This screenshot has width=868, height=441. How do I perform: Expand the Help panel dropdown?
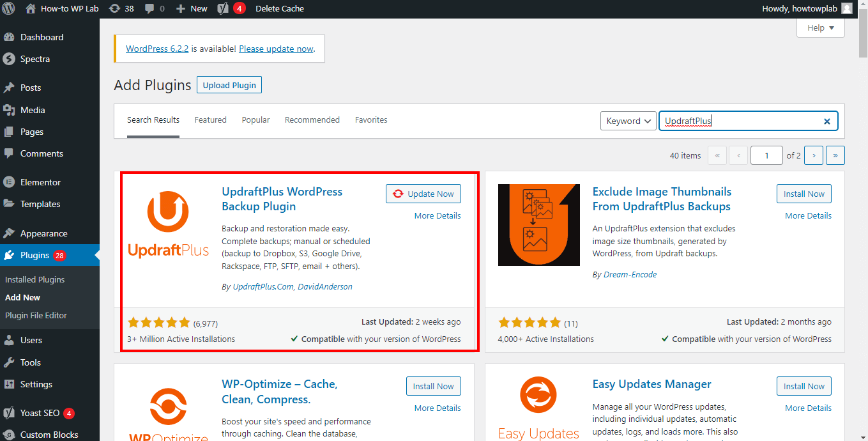point(820,28)
